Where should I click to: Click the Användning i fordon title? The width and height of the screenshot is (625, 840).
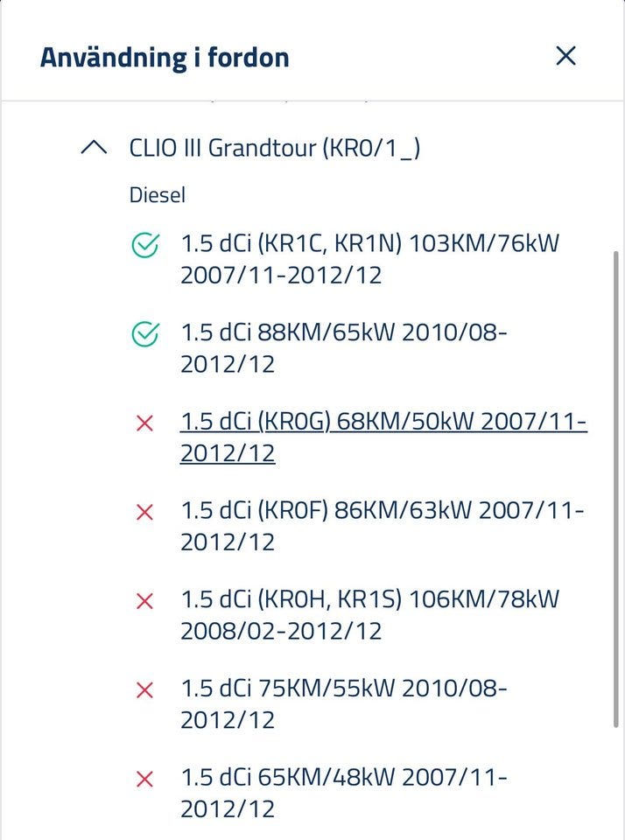point(165,58)
